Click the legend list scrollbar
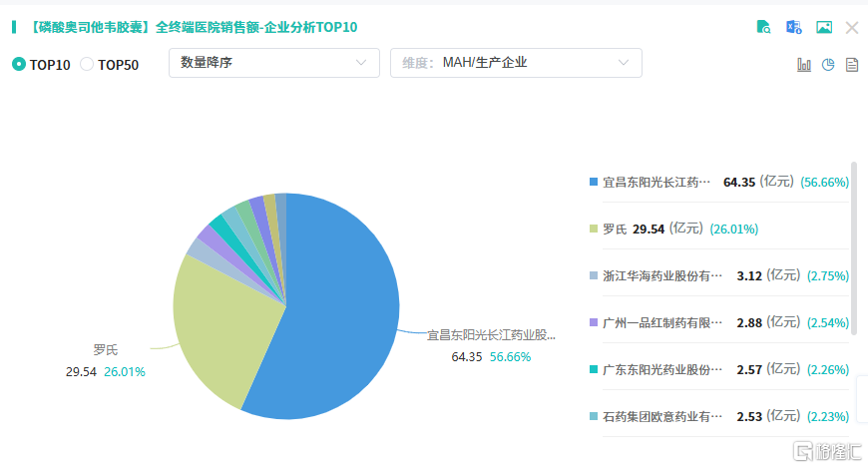 coord(854,239)
